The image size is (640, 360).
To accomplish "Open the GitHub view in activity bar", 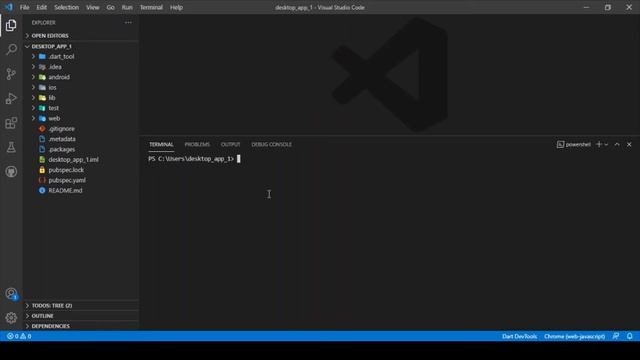I will pyautogui.click(x=11, y=171).
